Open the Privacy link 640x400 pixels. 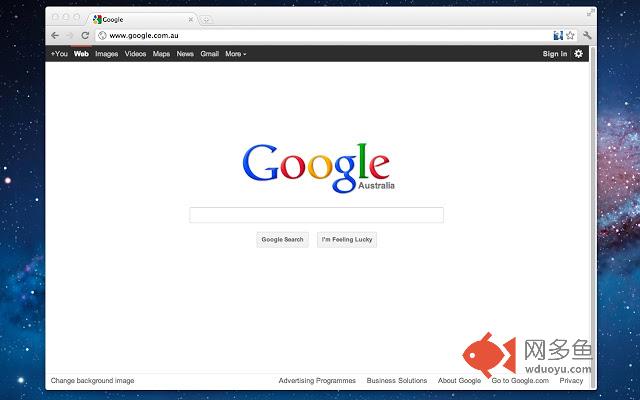(571, 380)
